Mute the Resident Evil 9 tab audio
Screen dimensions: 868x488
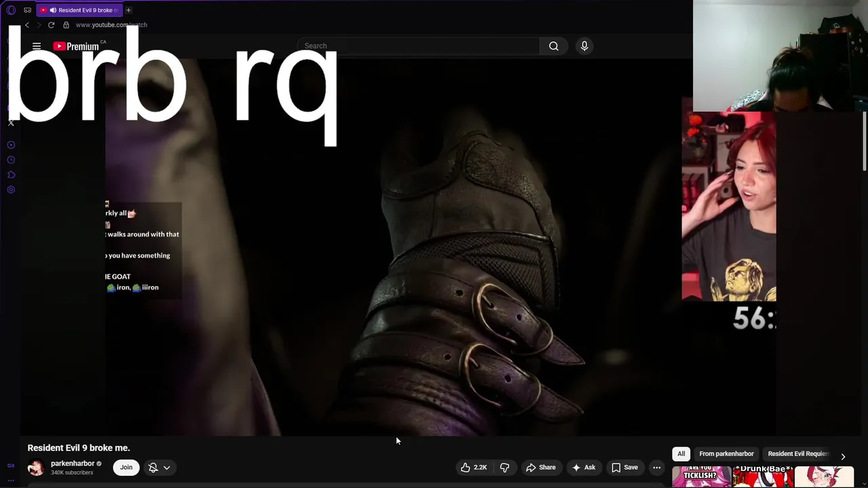(53, 10)
